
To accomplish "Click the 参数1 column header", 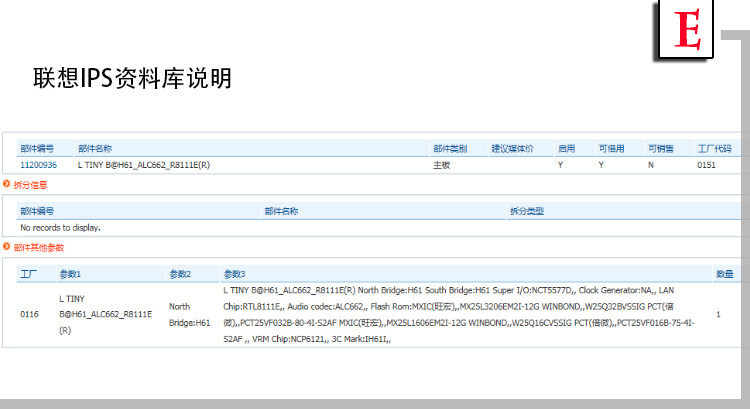I will coord(70,274).
